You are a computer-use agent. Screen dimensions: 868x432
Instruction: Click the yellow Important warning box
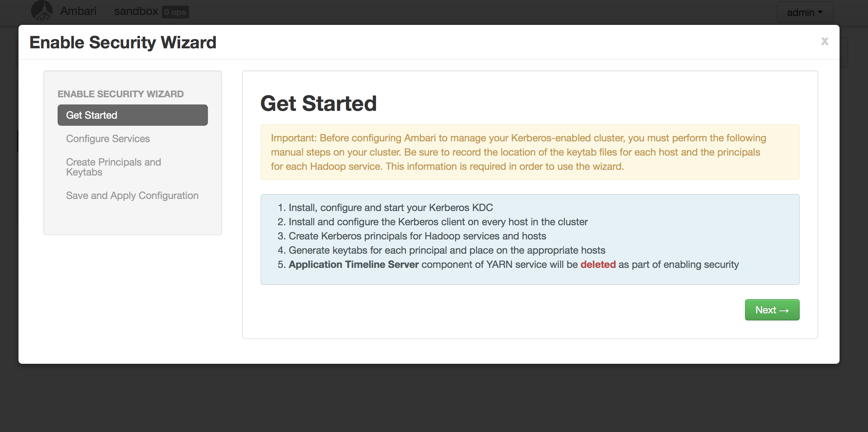[530, 152]
